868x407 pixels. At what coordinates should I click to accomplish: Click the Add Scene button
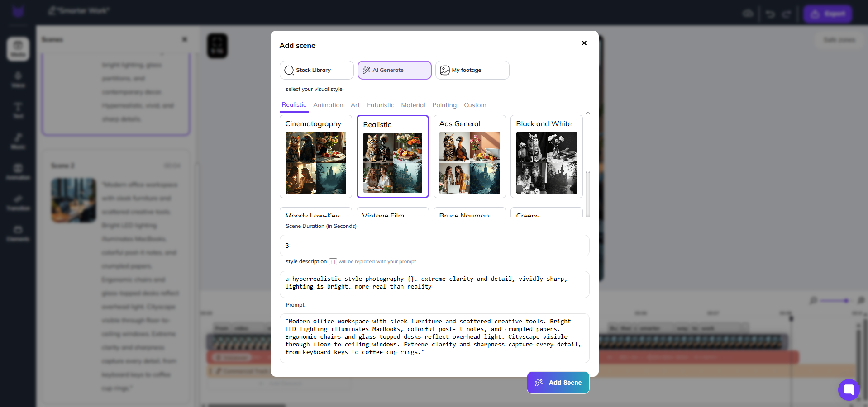point(558,383)
